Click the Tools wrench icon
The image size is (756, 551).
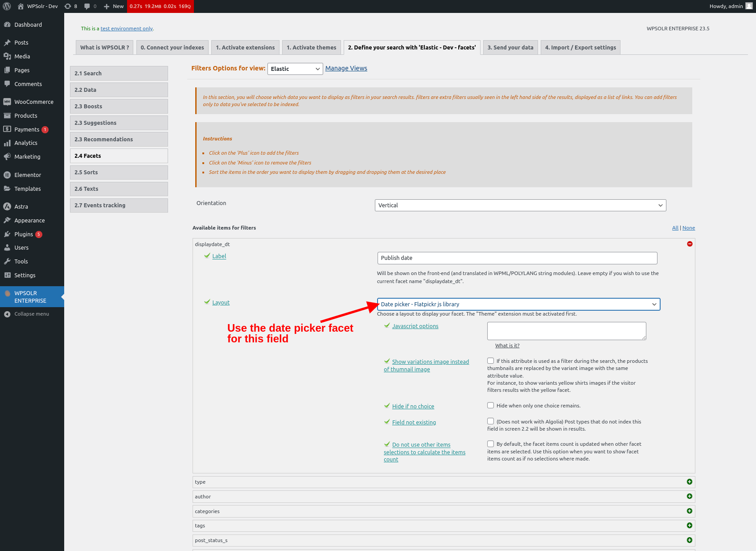[x=7, y=261]
